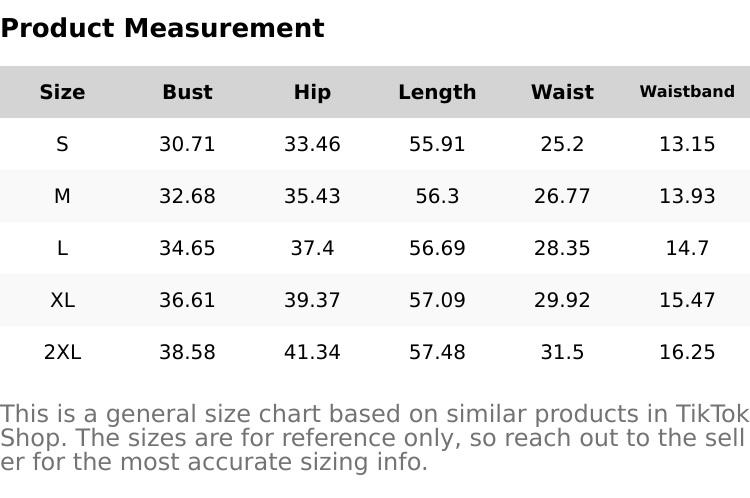Select the 35.43 hip measurement
This screenshot has height=498, width=750.
(312, 196)
